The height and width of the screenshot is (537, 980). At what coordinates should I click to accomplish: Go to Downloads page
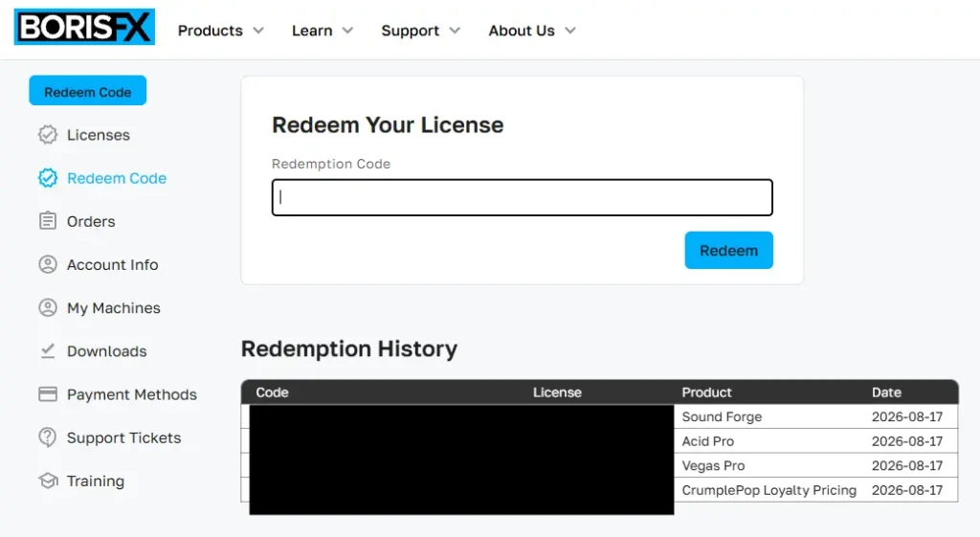coord(106,351)
